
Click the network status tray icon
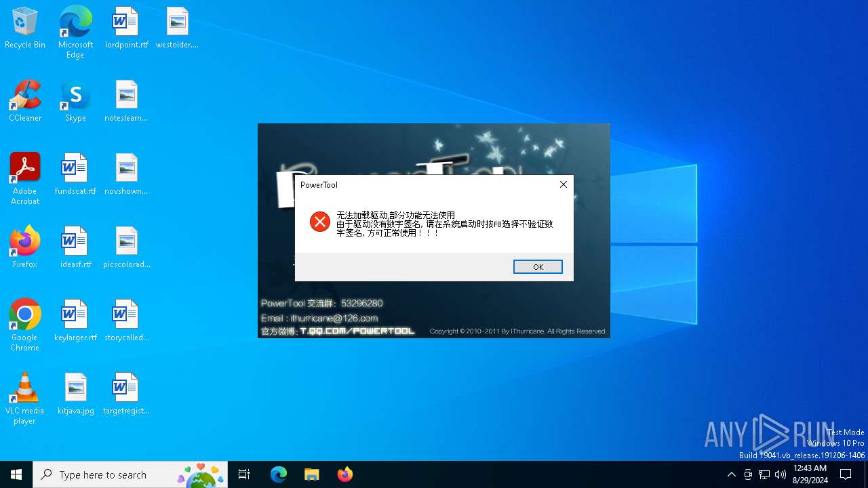(764, 474)
